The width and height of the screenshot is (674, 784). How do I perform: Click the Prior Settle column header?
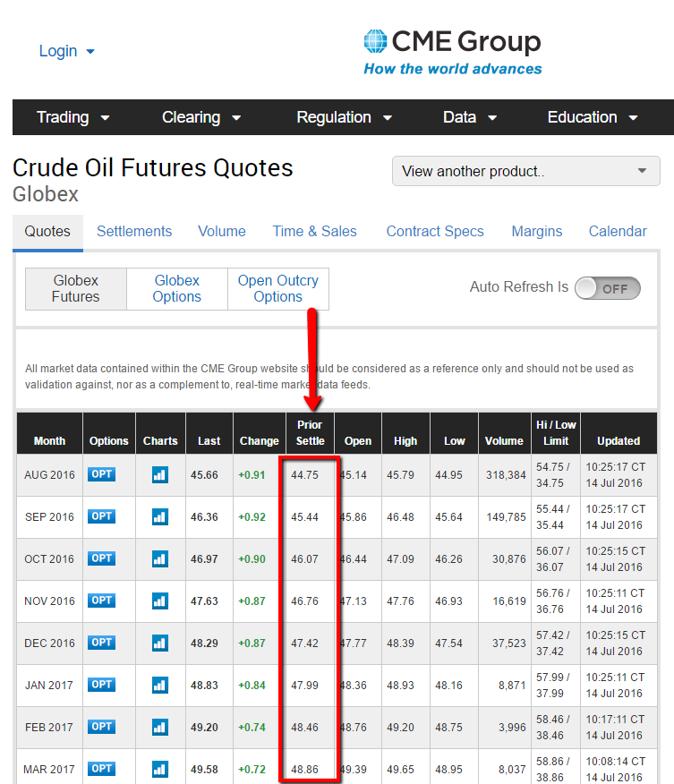(x=310, y=433)
